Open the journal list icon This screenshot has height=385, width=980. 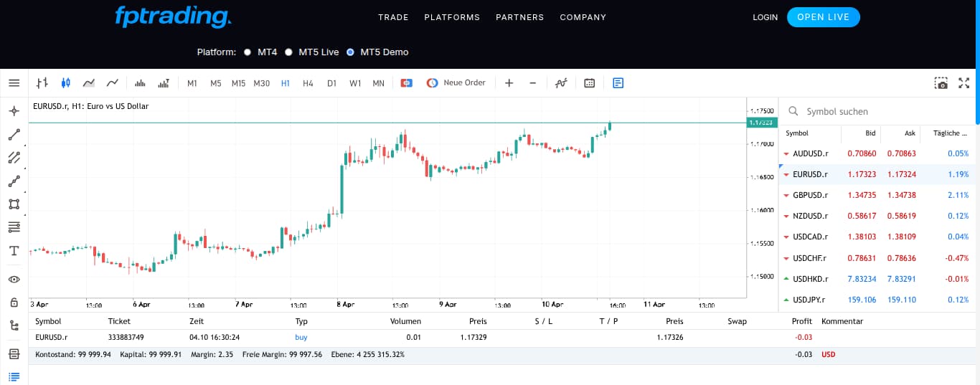pos(14,376)
